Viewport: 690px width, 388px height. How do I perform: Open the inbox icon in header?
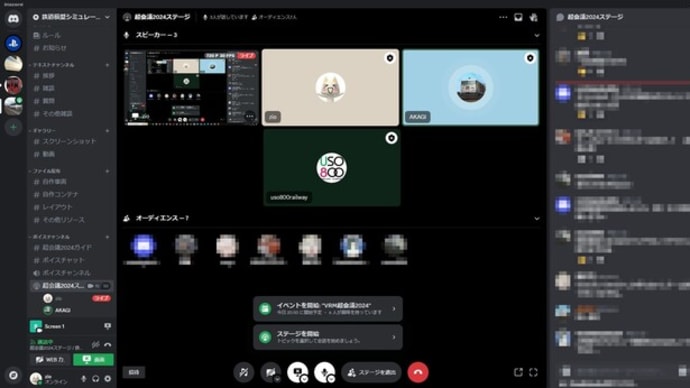[x=518, y=17]
